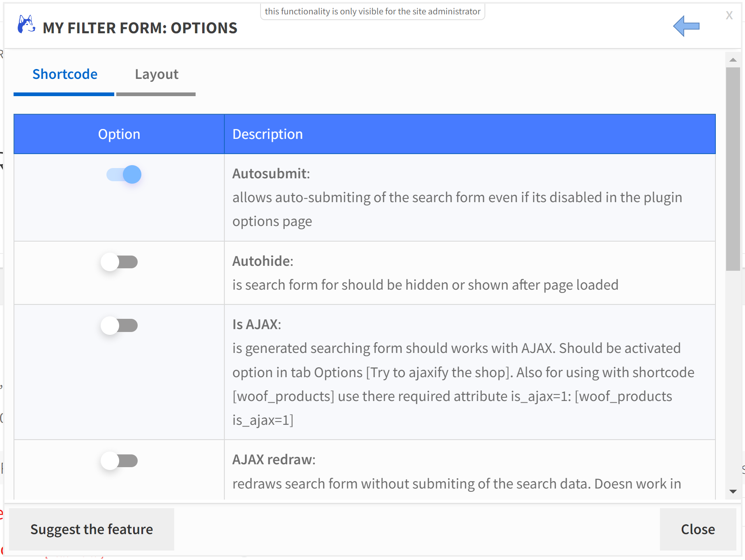Image resolution: width=745 pixels, height=560 pixels.
Task: Click the Is AJAX description text
Action: pyautogui.click(x=463, y=384)
